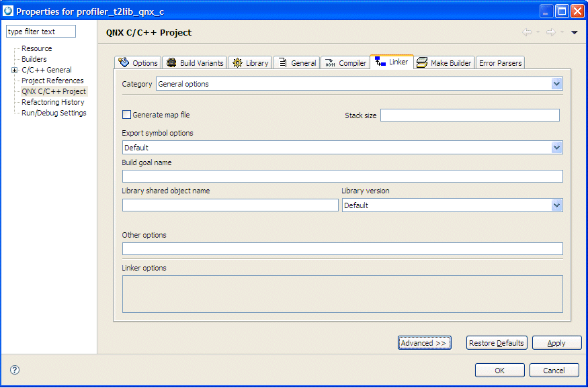Click the Make Builder tab icon
The width and height of the screenshot is (588, 388).
pos(422,62)
